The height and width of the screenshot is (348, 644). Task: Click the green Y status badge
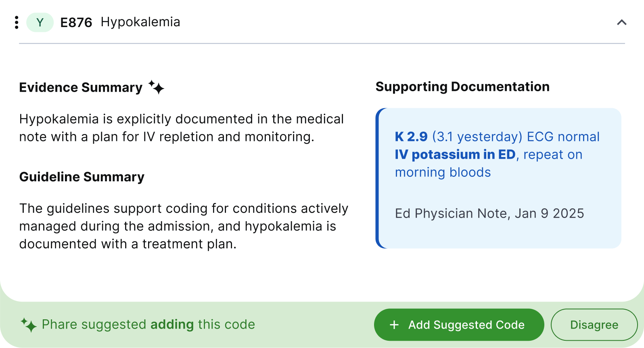point(40,22)
